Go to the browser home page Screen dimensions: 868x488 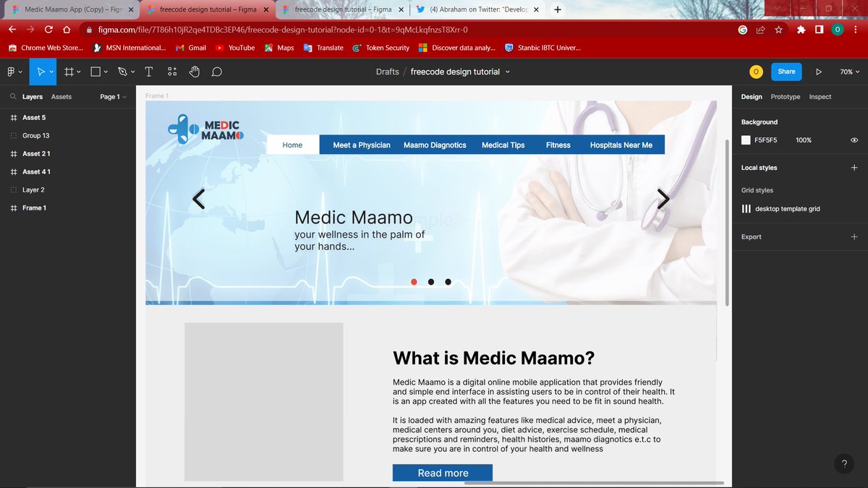tap(67, 30)
